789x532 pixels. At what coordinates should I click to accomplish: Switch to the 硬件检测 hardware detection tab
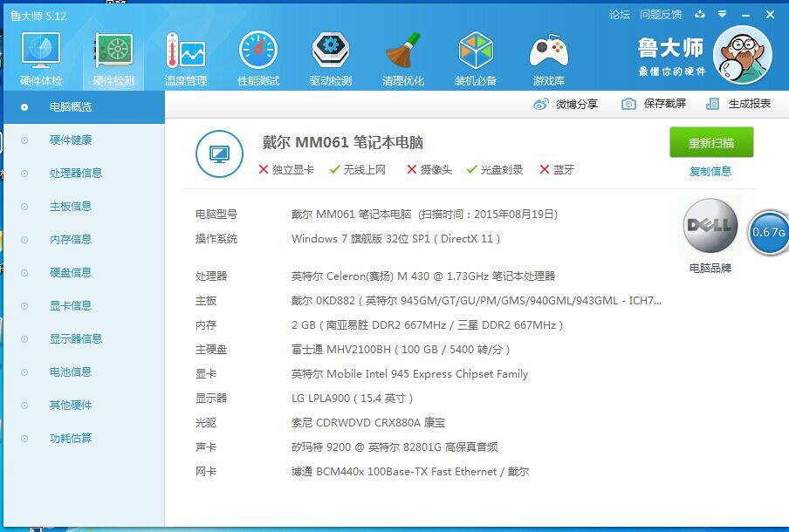click(x=113, y=58)
